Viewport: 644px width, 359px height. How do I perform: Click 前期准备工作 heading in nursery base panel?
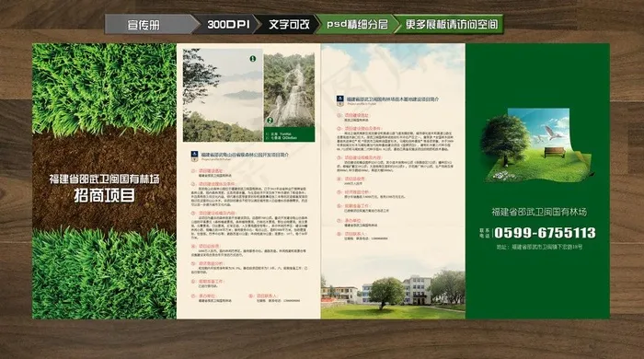click(357, 206)
